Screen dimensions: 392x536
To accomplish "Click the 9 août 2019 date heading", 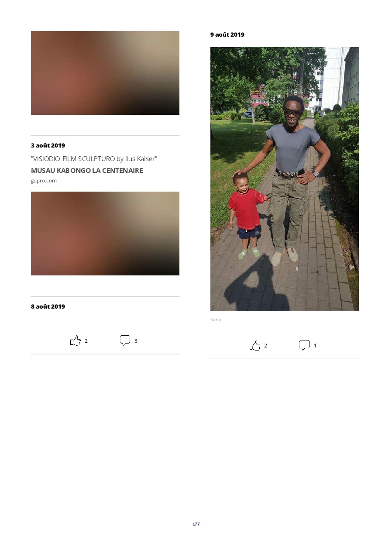I will pos(227,34).
